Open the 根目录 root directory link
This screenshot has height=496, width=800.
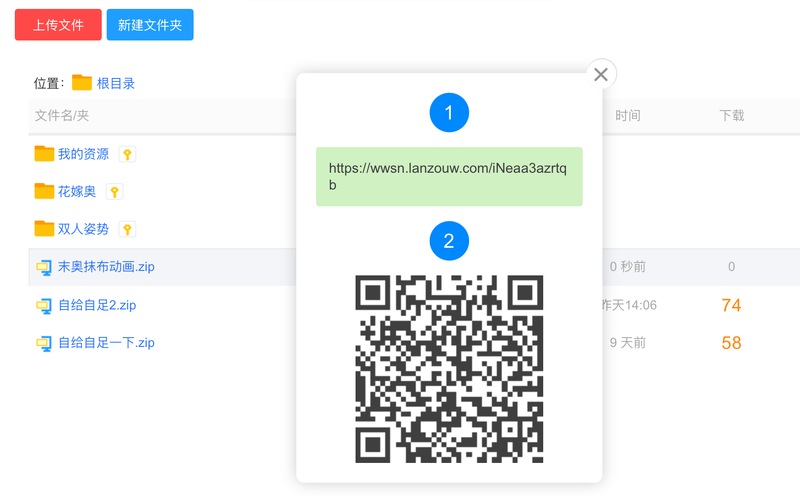(116, 83)
